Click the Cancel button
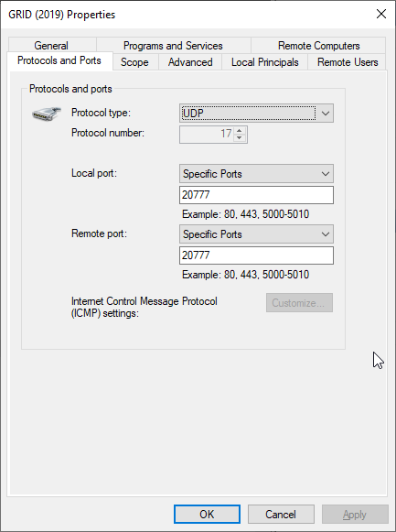The width and height of the screenshot is (396, 532). click(x=281, y=515)
